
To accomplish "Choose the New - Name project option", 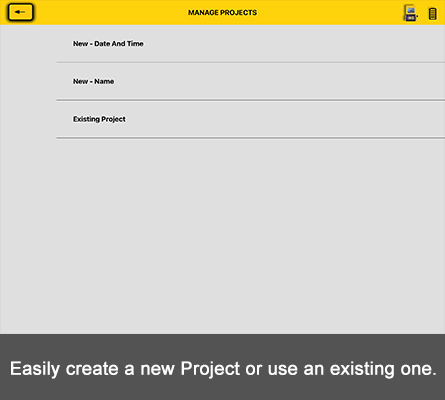I will click(251, 81).
